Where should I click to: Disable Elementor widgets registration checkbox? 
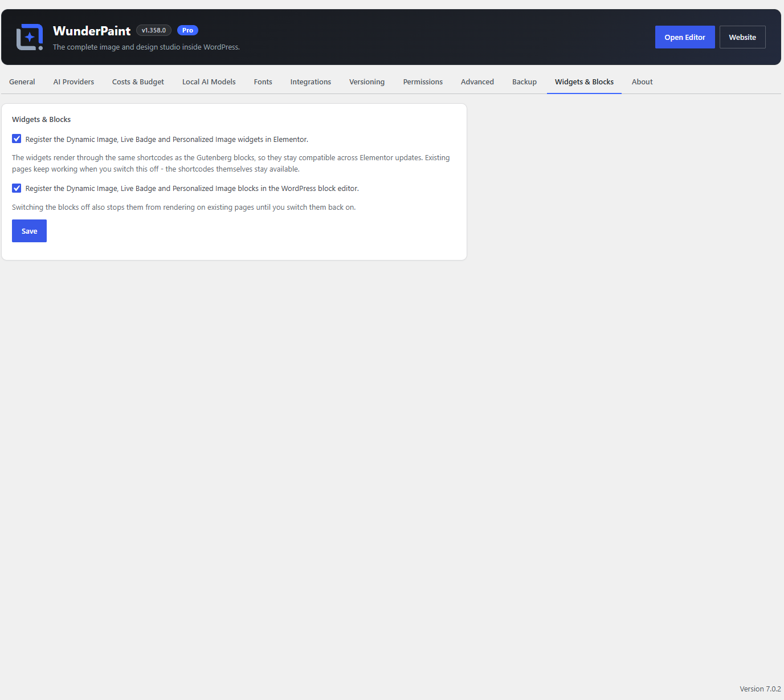[17, 139]
